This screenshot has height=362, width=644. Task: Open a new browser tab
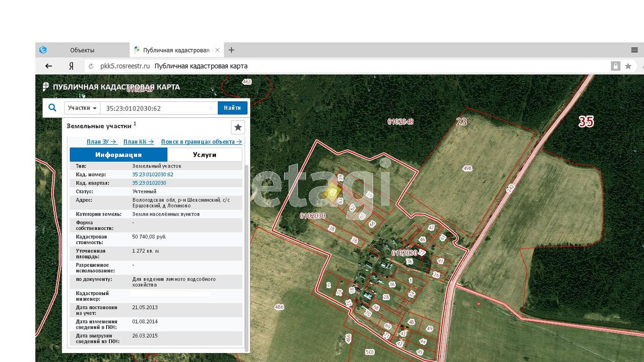coord(231,50)
